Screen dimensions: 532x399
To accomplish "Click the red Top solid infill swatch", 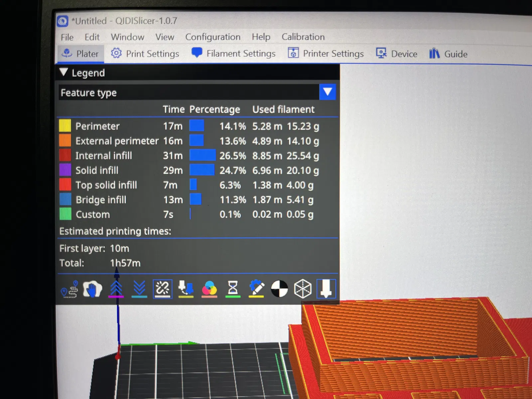I will pos(65,185).
